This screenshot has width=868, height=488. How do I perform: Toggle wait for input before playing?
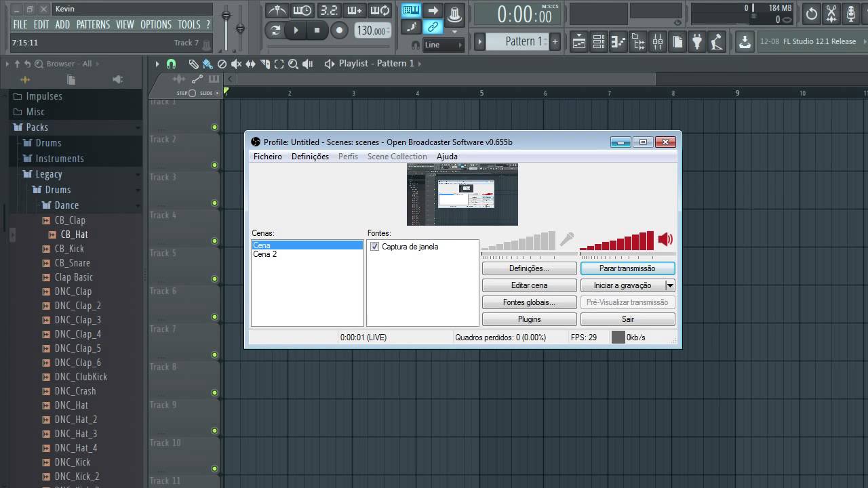click(302, 10)
